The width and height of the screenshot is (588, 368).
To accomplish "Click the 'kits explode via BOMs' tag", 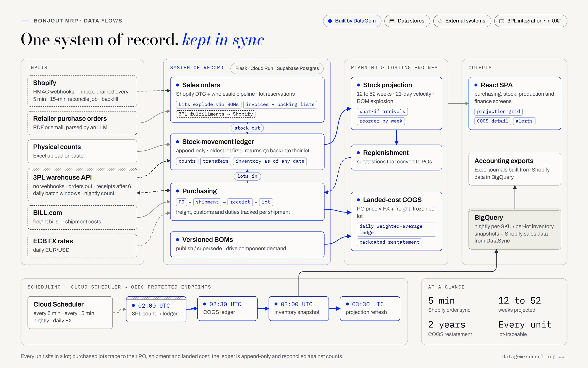I will [x=208, y=105].
